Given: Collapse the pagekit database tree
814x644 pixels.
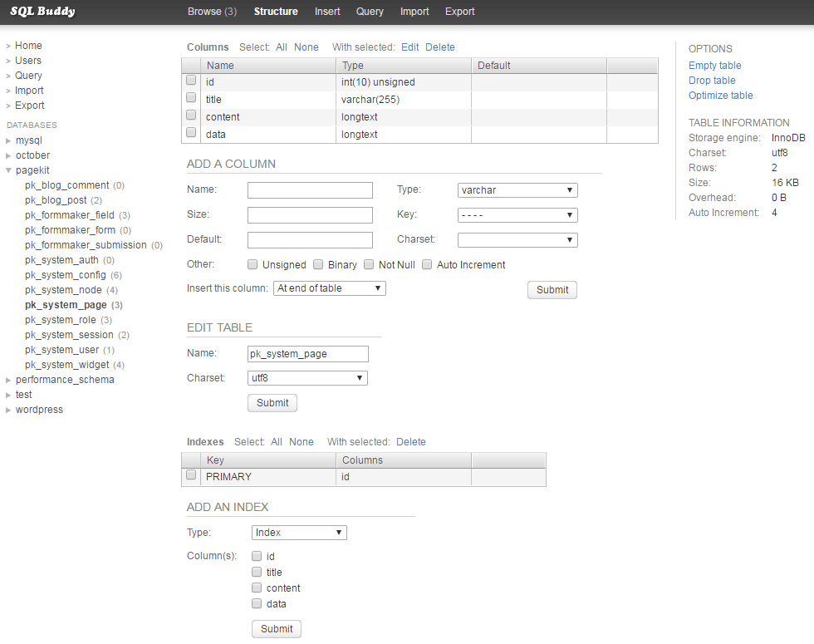Looking at the screenshot, I should pyautogui.click(x=8, y=170).
